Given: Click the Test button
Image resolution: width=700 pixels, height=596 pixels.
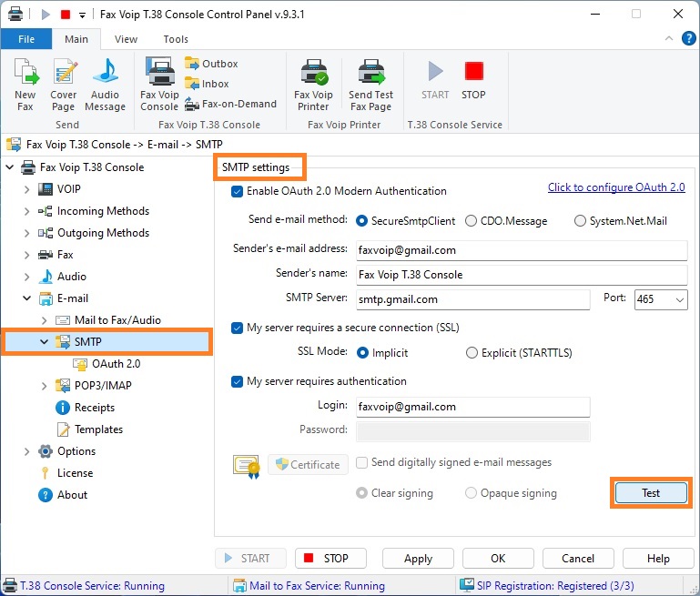Looking at the screenshot, I should (651, 493).
